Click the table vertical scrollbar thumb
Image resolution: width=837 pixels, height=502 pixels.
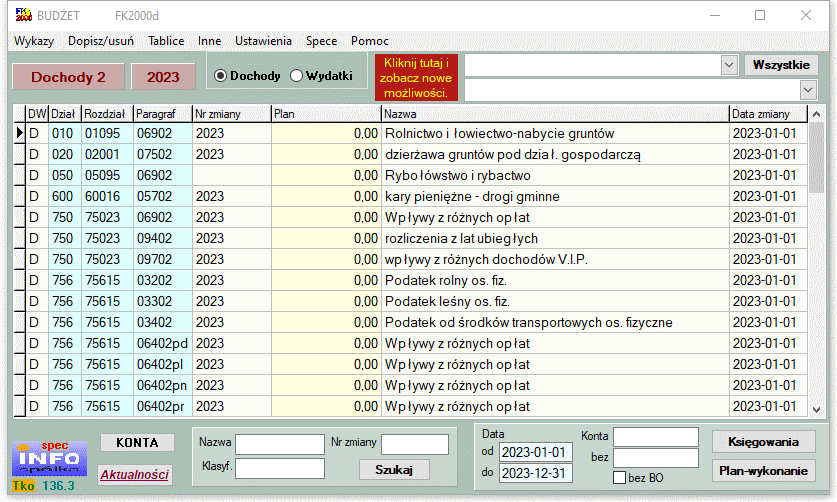pyautogui.click(x=816, y=158)
